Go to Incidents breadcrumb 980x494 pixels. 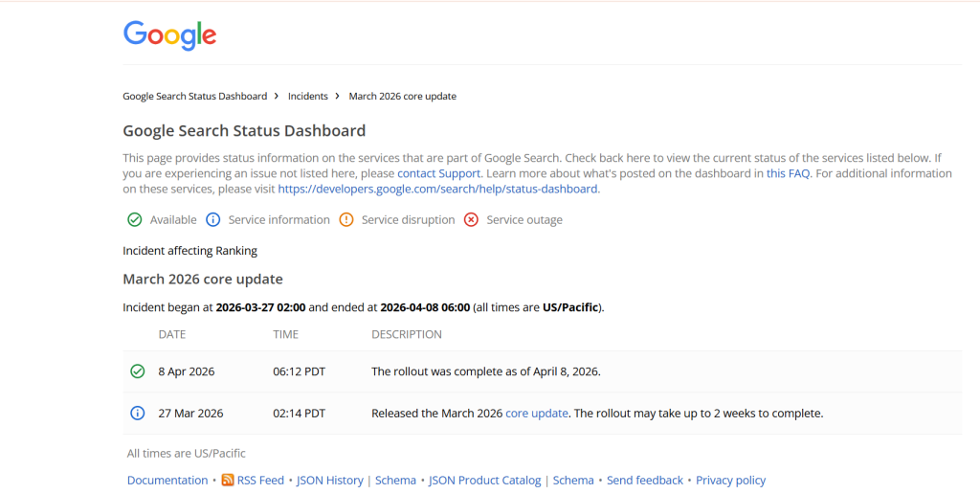tap(307, 97)
